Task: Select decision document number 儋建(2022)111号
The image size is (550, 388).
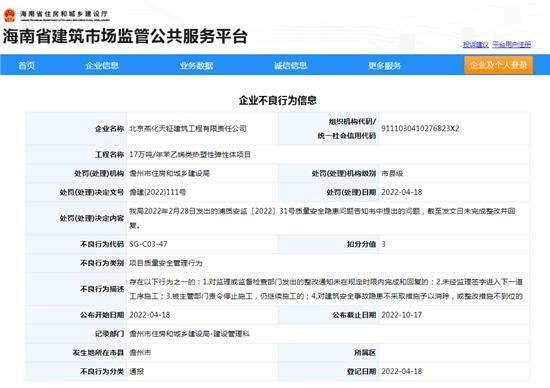Action: [158, 192]
